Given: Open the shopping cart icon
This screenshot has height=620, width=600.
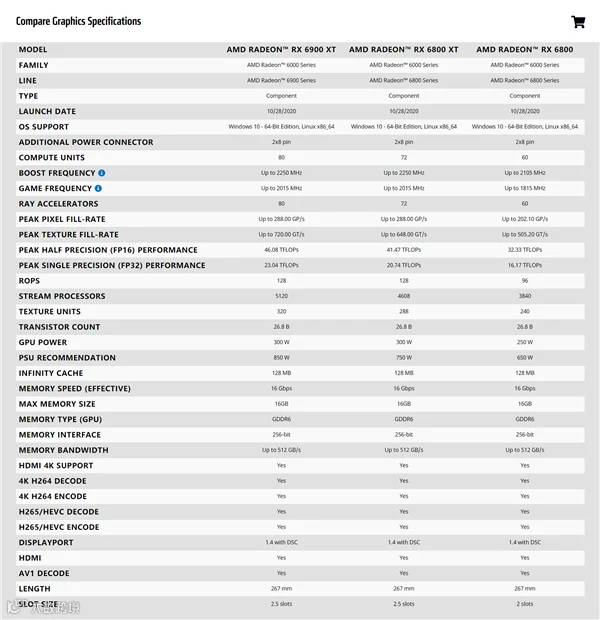Looking at the screenshot, I should (x=578, y=22).
